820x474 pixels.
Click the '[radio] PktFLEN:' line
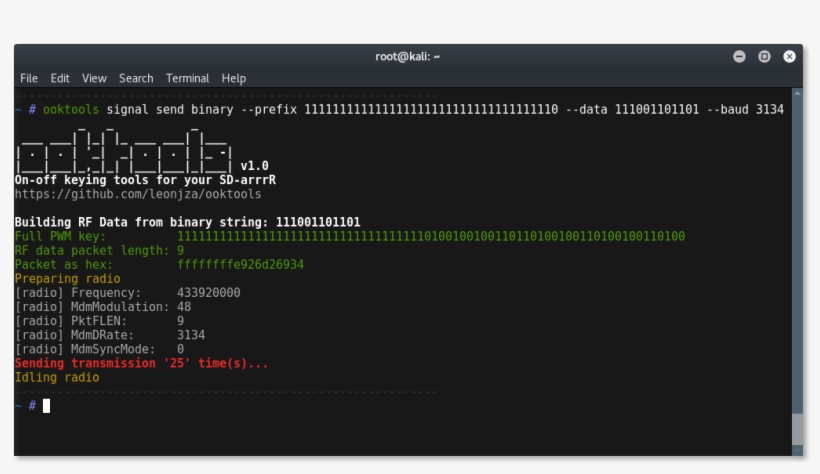[99, 321]
